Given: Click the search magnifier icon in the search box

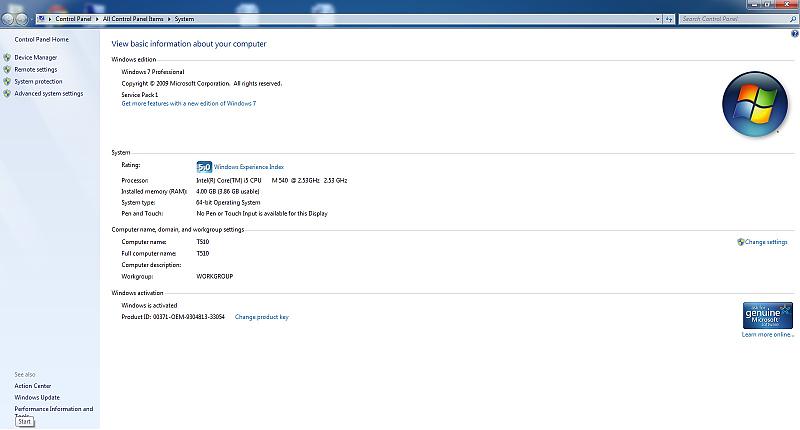Looking at the screenshot, I should pos(792,19).
